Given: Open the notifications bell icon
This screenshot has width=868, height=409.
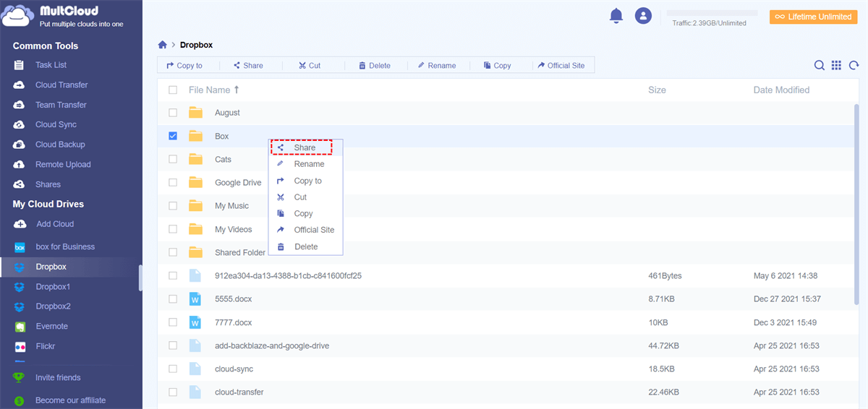Looking at the screenshot, I should coord(616,15).
